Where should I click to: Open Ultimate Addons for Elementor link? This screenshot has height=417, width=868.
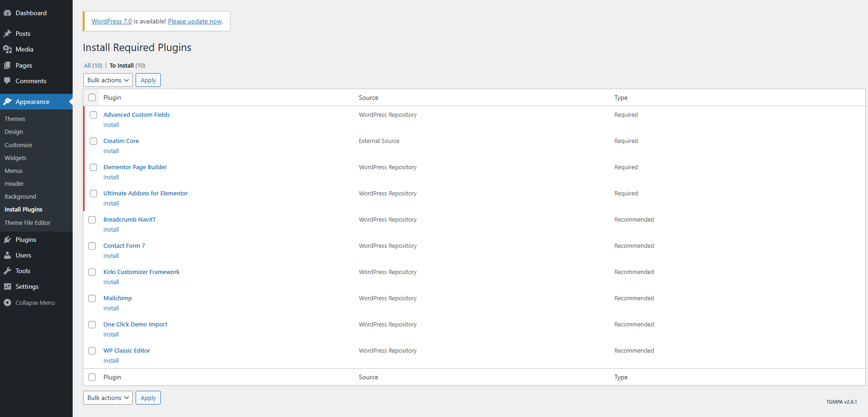[x=146, y=193]
